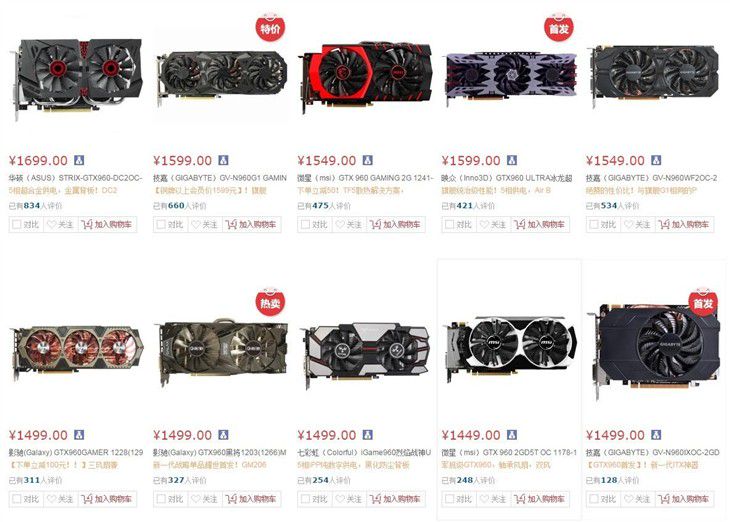Viewport: 730px width, 522px height.
Task: Click 加入购物车 for Galaxy GTX960GAMER
Action: (107, 499)
